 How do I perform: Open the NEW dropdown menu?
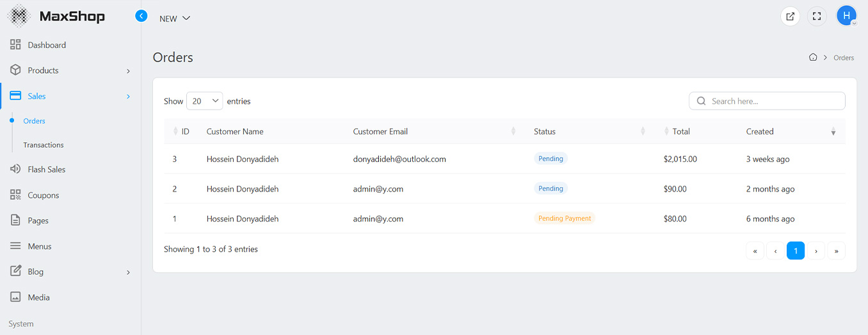[x=175, y=19]
